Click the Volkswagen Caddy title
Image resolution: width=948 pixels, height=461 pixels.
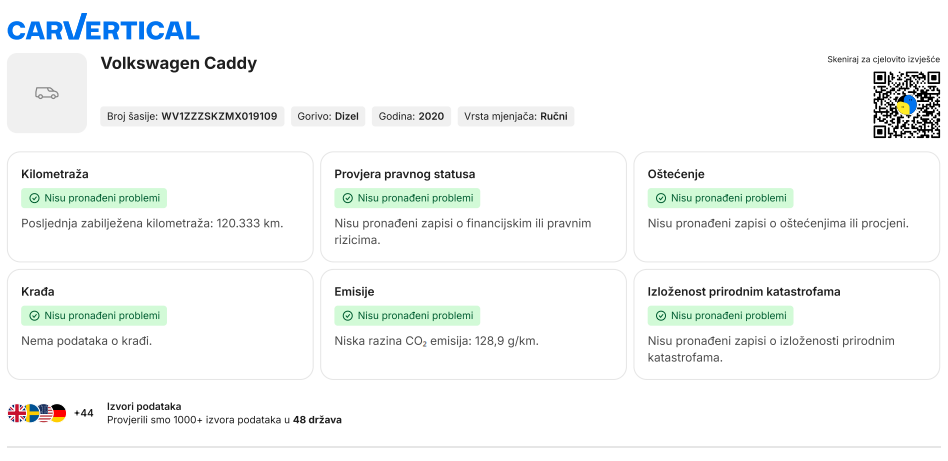click(179, 64)
